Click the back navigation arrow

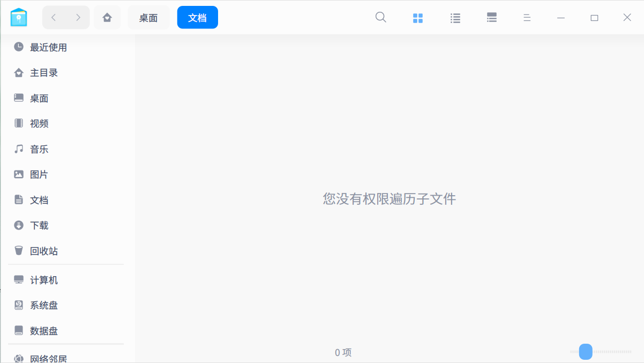pos(53,17)
